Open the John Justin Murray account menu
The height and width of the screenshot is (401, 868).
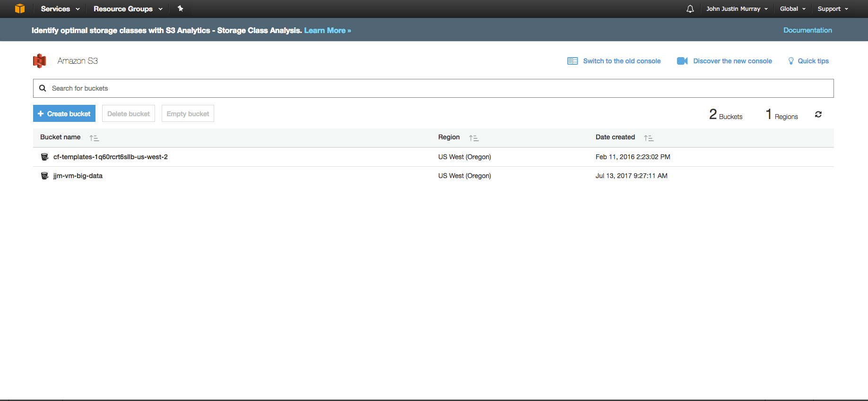pyautogui.click(x=737, y=9)
